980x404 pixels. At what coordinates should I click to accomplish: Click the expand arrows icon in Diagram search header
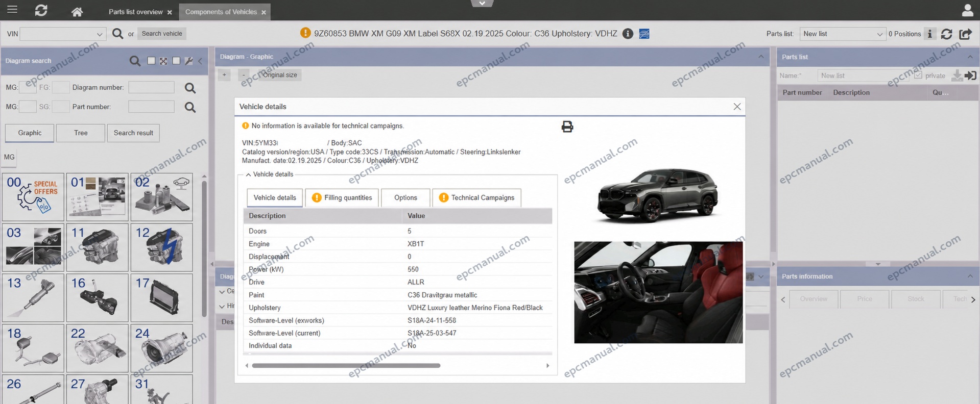[163, 61]
